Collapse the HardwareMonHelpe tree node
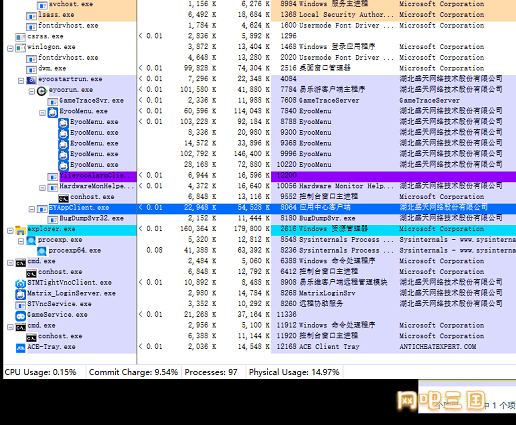This screenshot has height=425, width=516. coord(42,188)
